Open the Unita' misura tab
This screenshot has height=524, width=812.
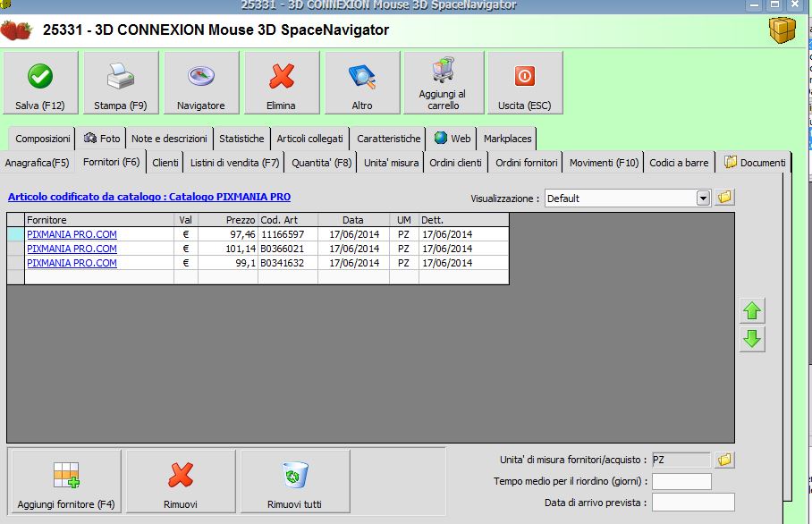[391, 163]
